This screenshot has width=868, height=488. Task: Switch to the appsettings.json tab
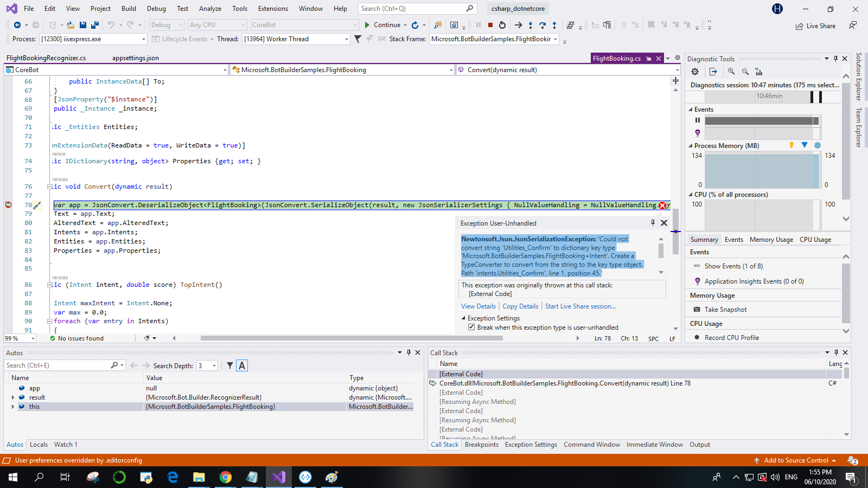[x=135, y=57]
